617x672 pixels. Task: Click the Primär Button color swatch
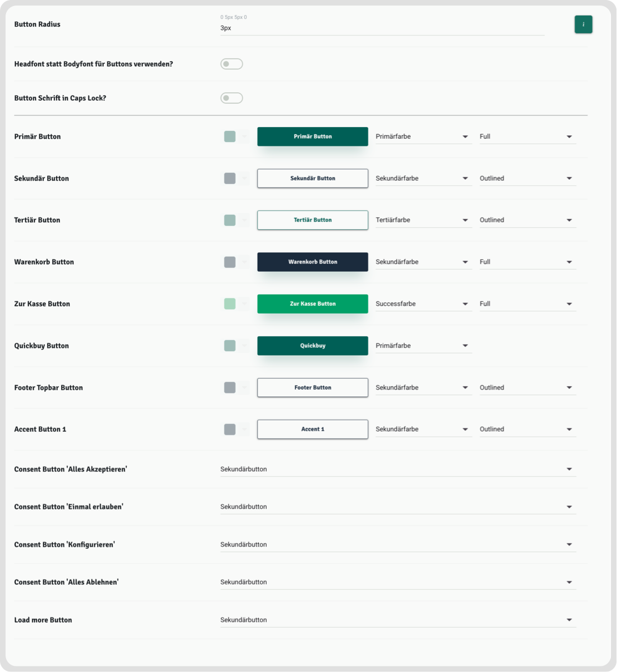click(x=230, y=137)
